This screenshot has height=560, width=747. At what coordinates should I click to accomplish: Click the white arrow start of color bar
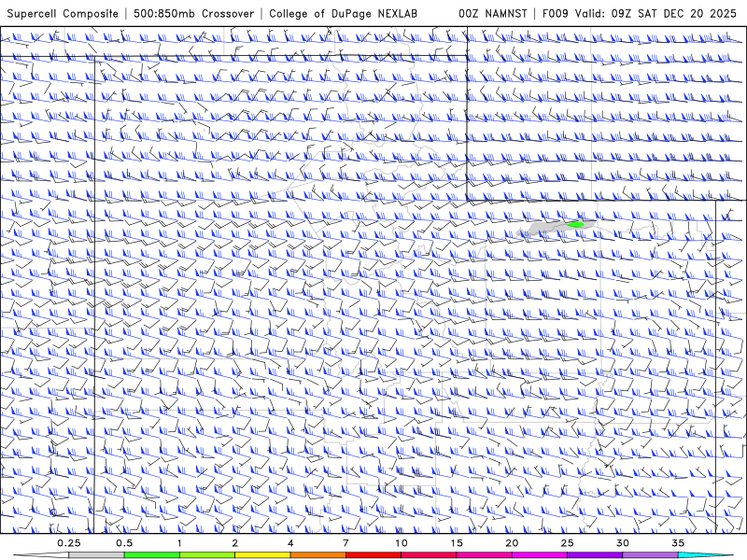click(x=41, y=555)
